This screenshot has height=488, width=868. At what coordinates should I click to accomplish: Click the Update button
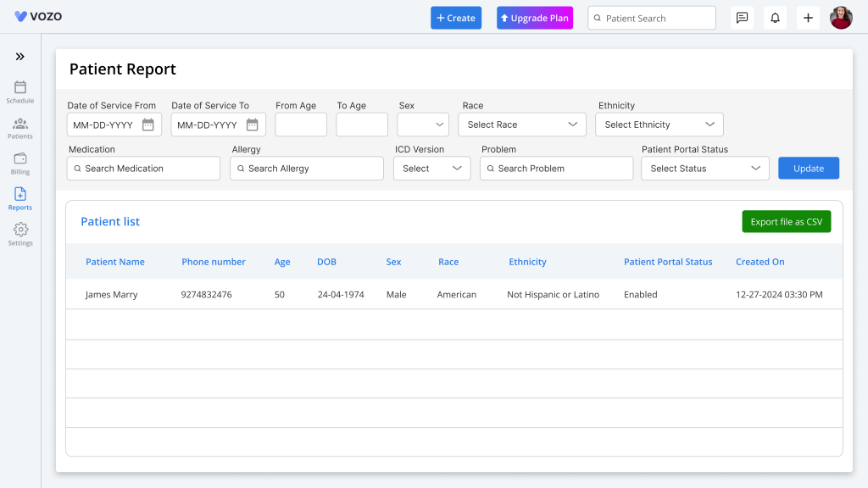(808, 169)
